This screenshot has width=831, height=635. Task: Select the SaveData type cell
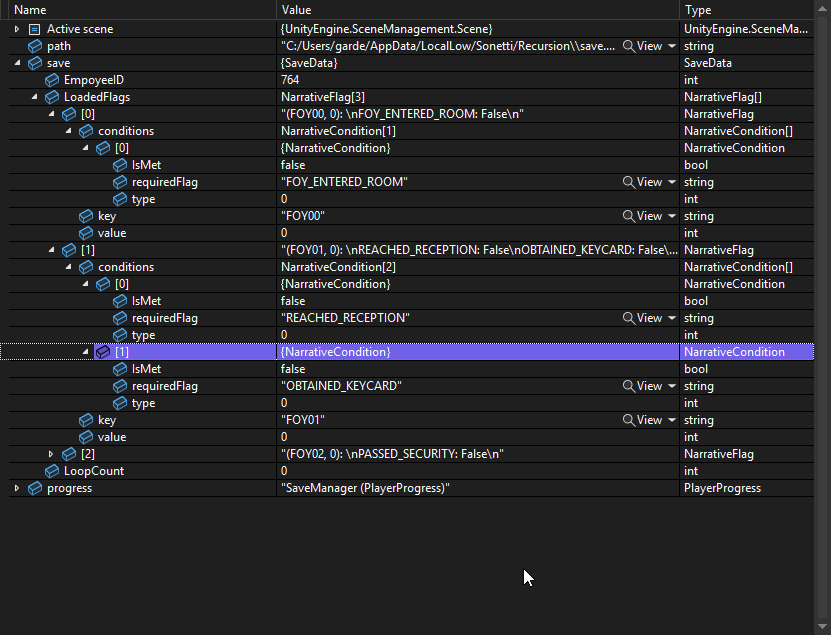click(747, 63)
